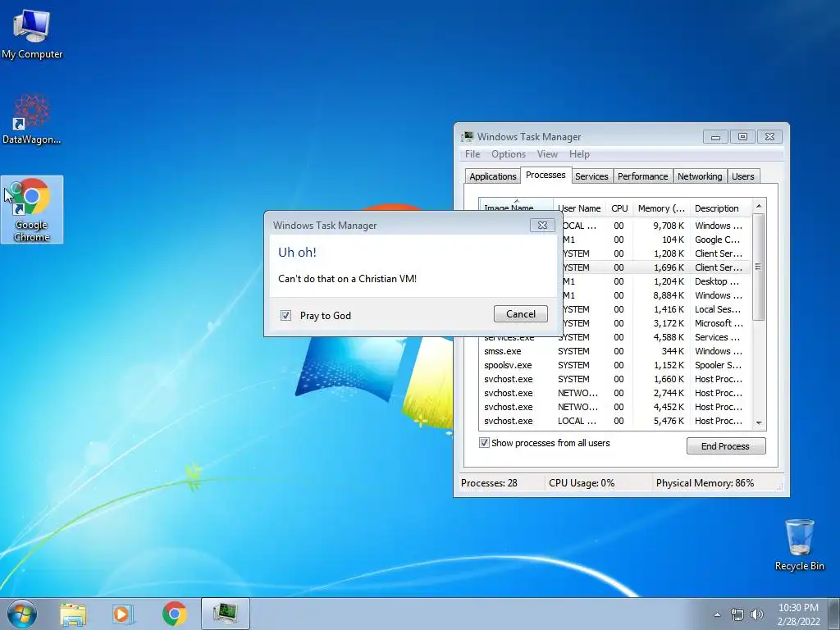Click the 9,708 K memory cell
The height and width of the screenshot is (630, 840).
[669, 226]
